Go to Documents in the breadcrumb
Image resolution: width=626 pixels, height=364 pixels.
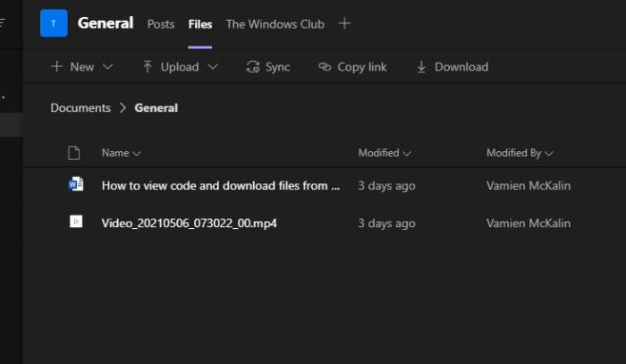(80, 108)
